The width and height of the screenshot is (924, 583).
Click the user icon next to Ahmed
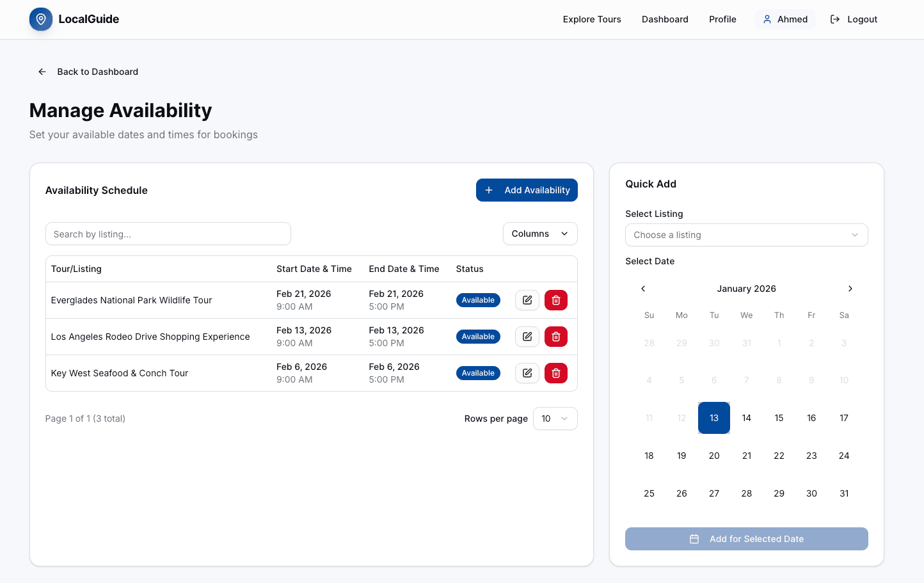click(x=767, y=19)
